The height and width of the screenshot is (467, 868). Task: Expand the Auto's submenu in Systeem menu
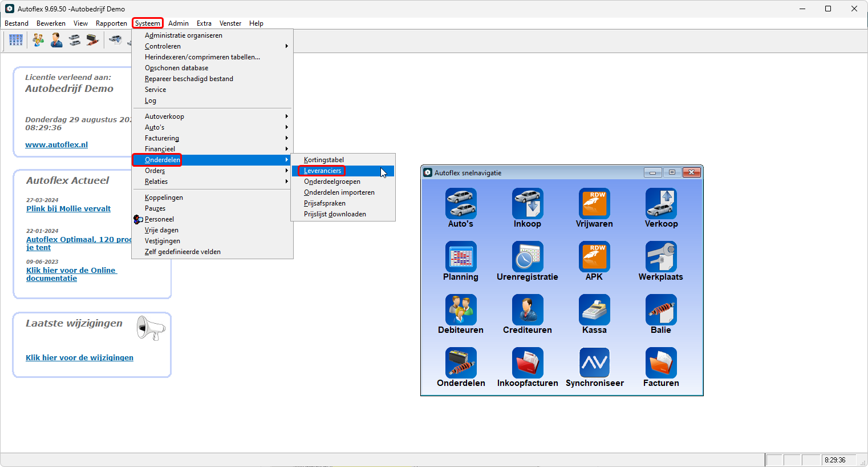212,127
